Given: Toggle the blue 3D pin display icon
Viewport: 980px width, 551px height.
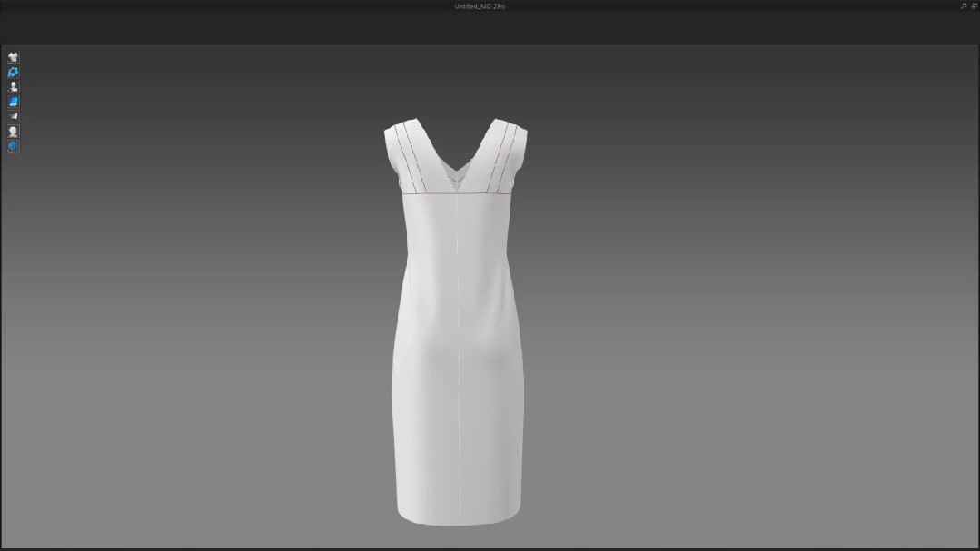Looking at the screenshot, I should pos(13,72).
